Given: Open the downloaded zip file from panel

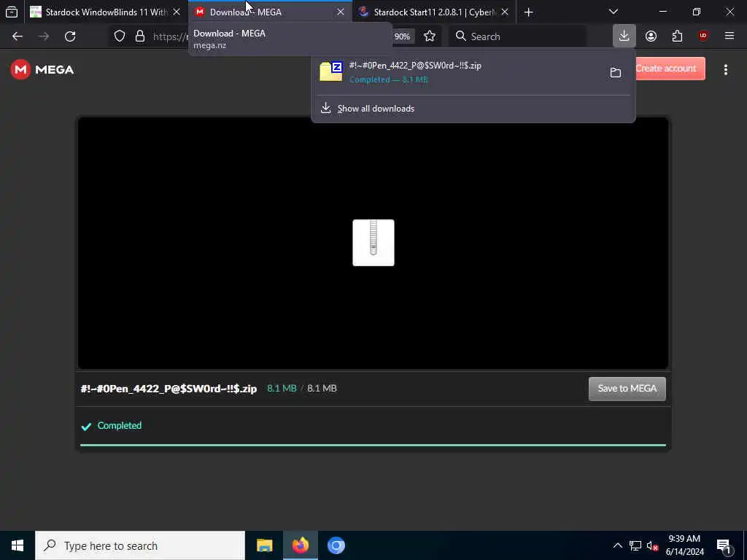Looking at the screenshot, I should click(457, 72).
